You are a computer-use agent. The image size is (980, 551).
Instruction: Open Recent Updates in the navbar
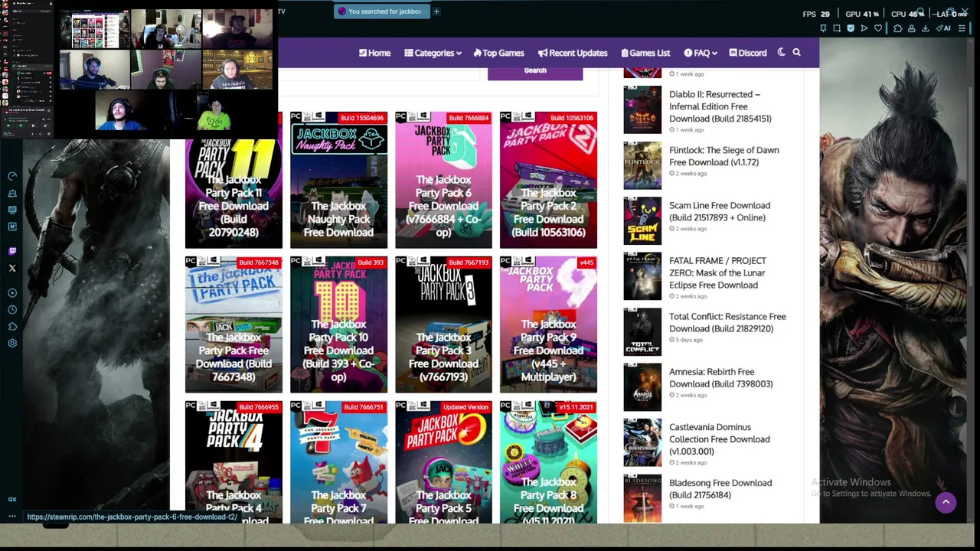click(573, 53)
